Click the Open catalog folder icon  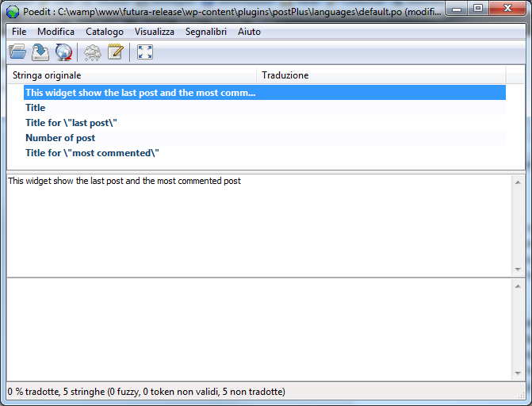tap(17, 52)
